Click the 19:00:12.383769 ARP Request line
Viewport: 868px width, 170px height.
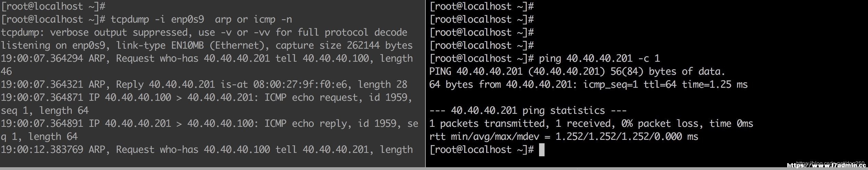point(206,150)
